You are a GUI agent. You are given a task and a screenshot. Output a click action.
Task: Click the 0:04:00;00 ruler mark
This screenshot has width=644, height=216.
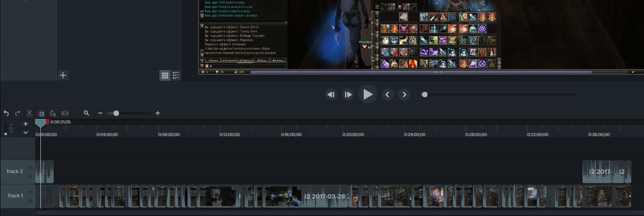(x=107, y=135)
